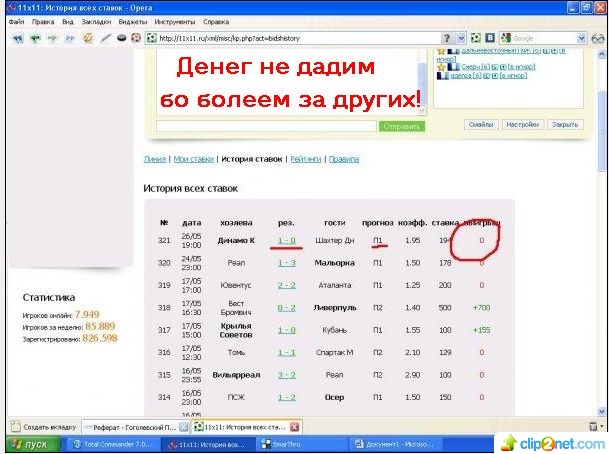Open the Правила link
Screen dimensions: 609x454
(x=343, y=159)
